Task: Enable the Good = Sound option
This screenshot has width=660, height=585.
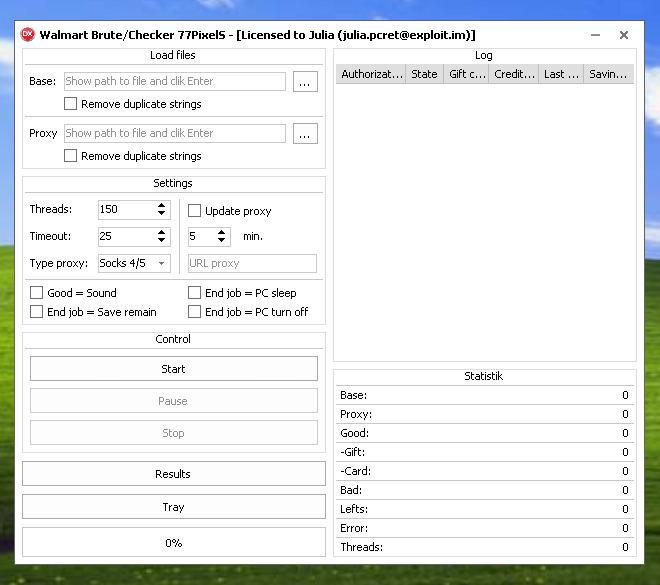Action: 37,293
